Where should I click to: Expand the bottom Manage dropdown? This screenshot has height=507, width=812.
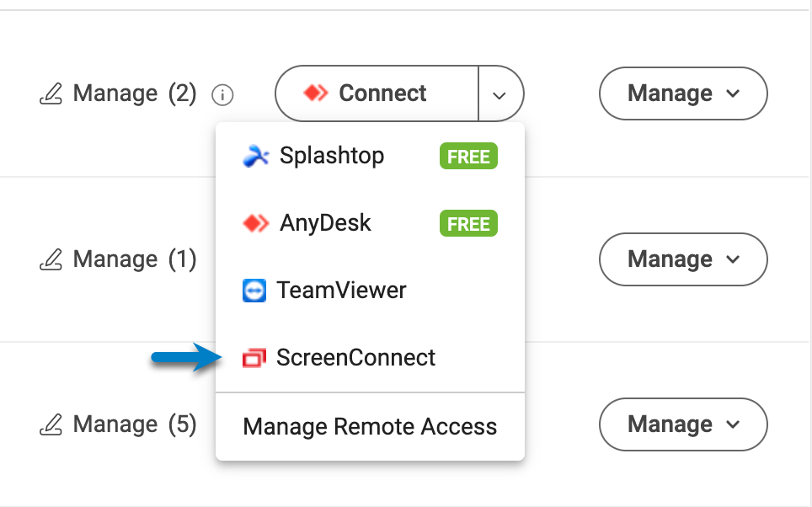point(682,424)
